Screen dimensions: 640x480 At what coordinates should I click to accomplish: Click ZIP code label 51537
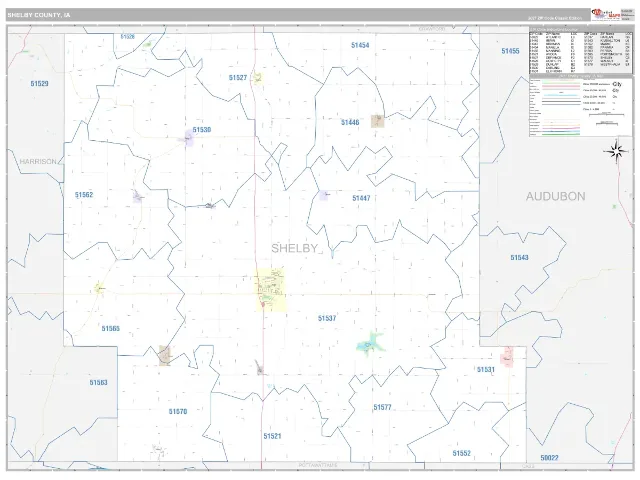tap(327, 318)
